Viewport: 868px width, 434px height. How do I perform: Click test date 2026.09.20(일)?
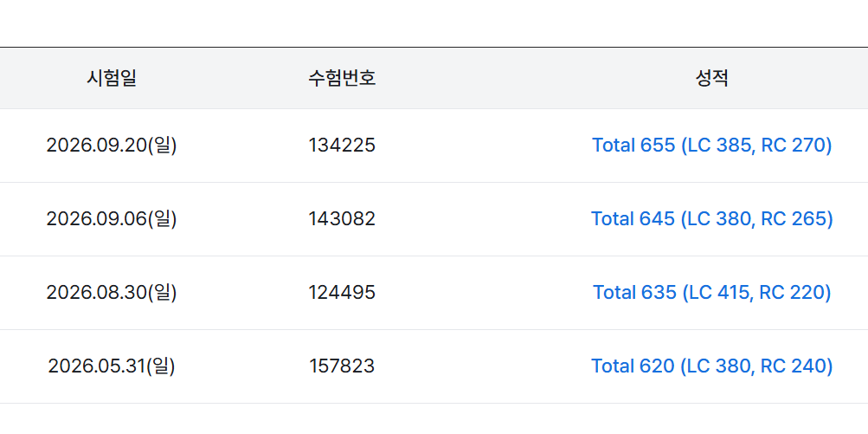[112, 146]
